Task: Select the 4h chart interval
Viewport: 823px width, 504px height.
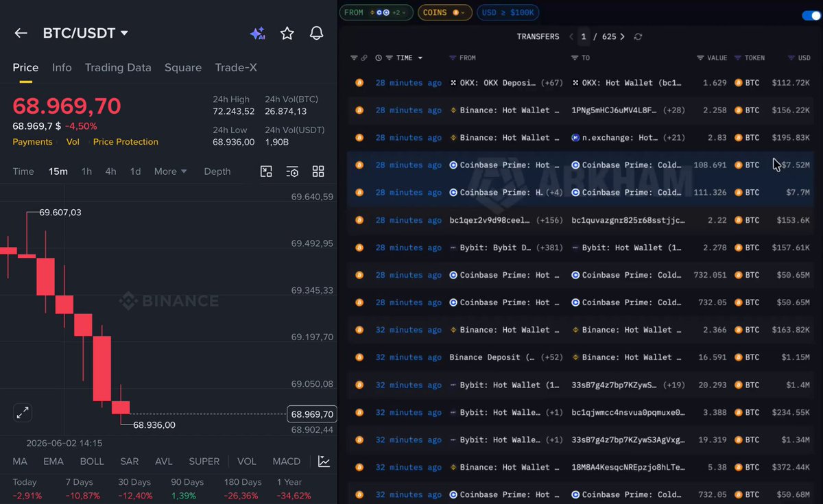Action: click(110, 171)
